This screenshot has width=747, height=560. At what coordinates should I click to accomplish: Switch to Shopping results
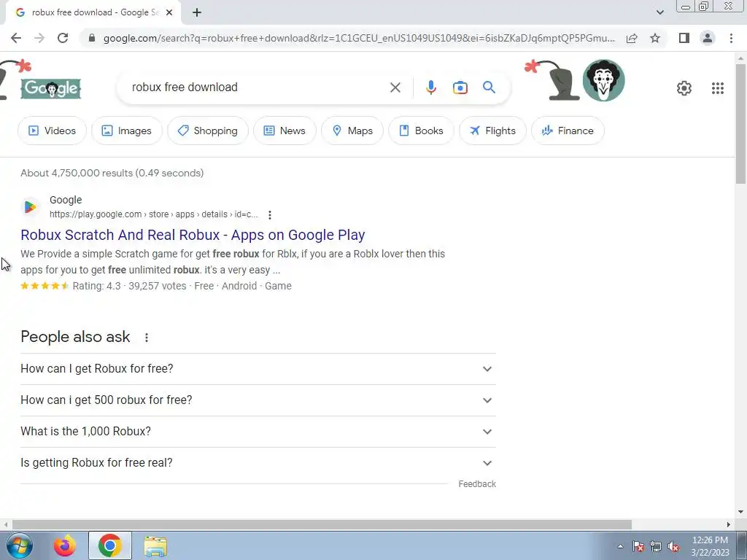[208, 131]
